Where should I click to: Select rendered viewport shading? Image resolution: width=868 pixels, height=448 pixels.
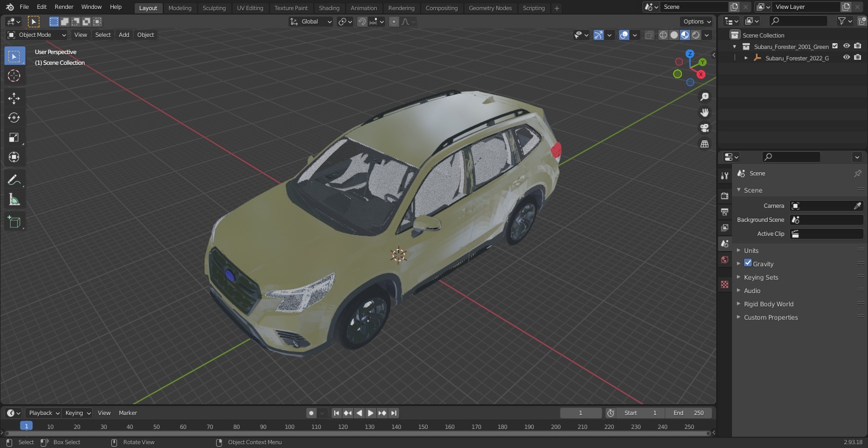pyautogui.click(x=696, y=35)
